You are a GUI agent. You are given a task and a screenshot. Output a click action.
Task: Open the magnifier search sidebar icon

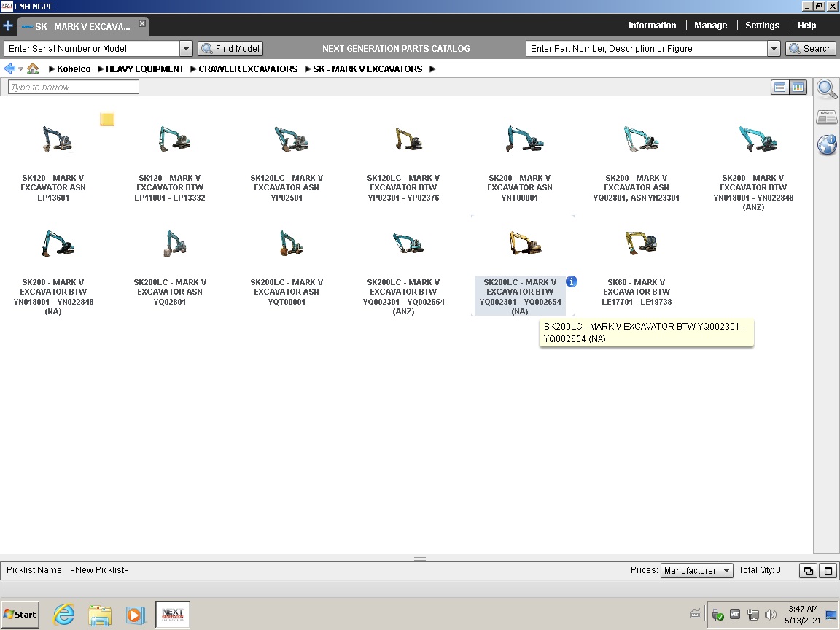[x=827, y=89]
